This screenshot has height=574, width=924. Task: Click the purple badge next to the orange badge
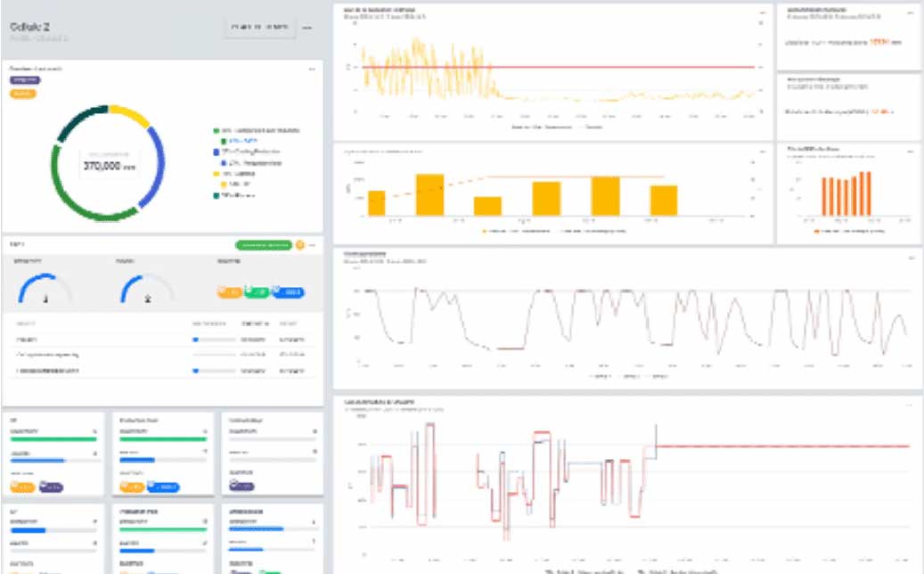tap(51, 487)
